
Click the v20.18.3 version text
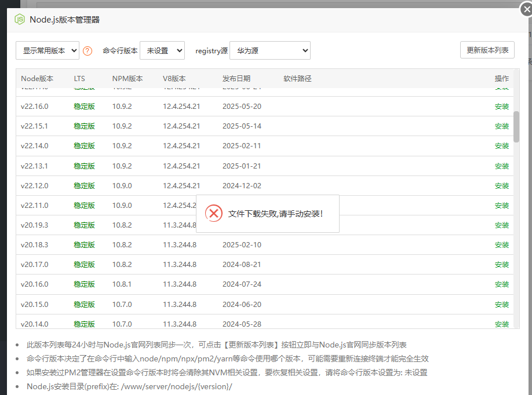click(x=35, y=245)
